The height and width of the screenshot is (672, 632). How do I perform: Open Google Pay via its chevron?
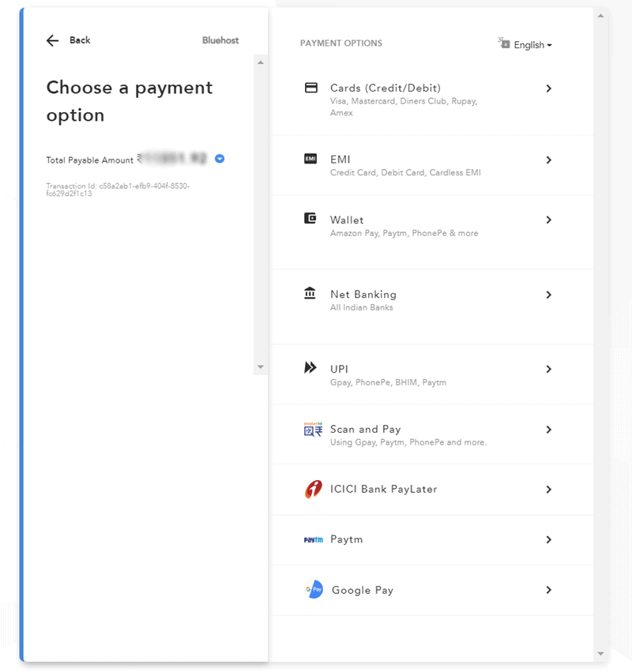click(x=549, y=590)
